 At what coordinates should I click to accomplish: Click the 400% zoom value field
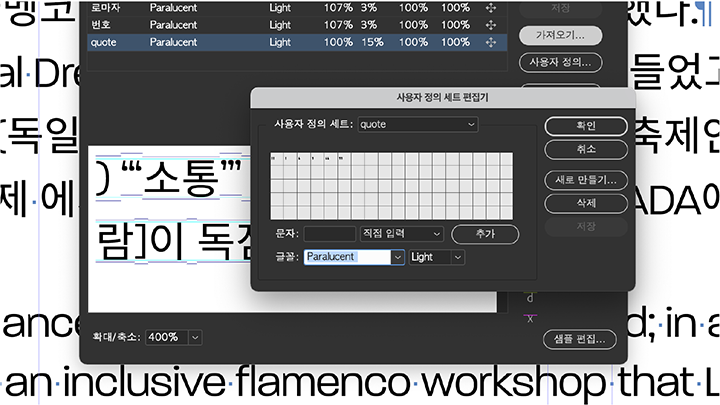(x=167, y=338)
